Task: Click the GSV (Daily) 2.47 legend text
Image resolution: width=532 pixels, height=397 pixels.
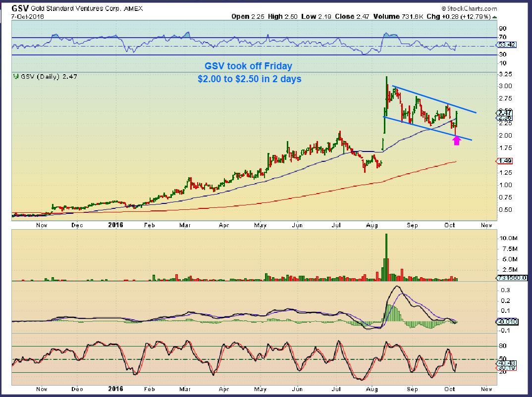Action: click(x=49, y=77)
